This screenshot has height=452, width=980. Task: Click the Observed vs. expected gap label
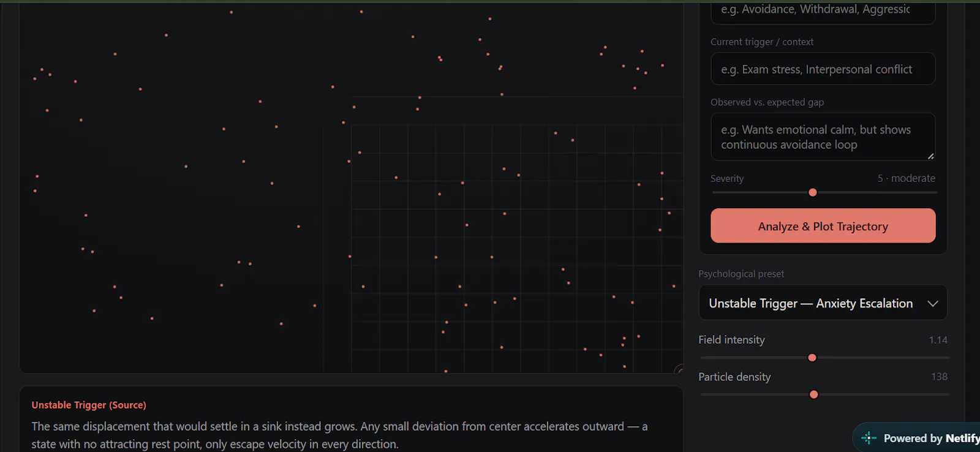pos(767,102)
